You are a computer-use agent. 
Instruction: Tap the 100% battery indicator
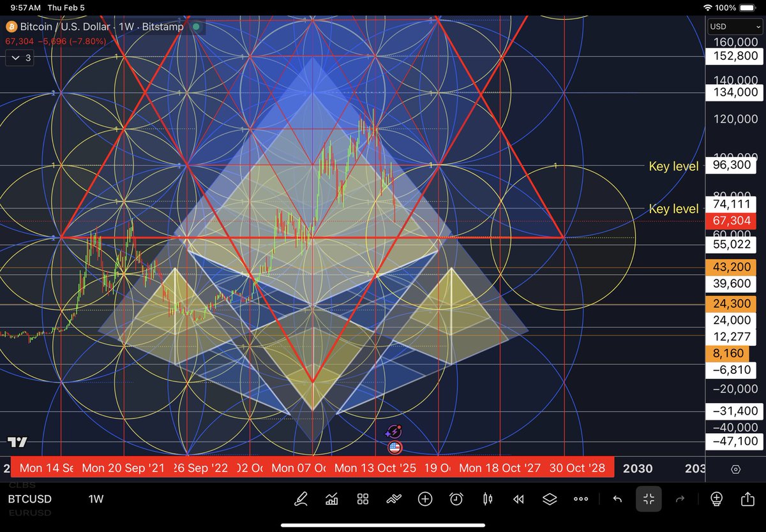(x=735, y=7)
